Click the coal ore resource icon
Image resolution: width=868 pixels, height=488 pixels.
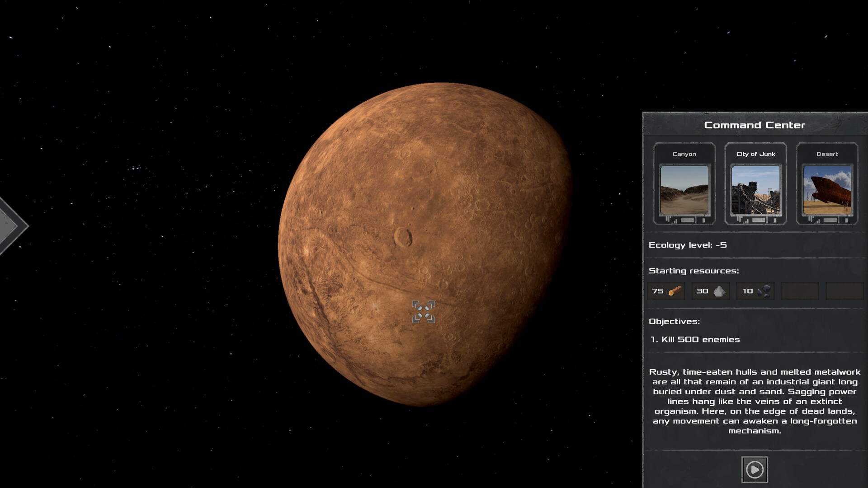coord(764,291)
